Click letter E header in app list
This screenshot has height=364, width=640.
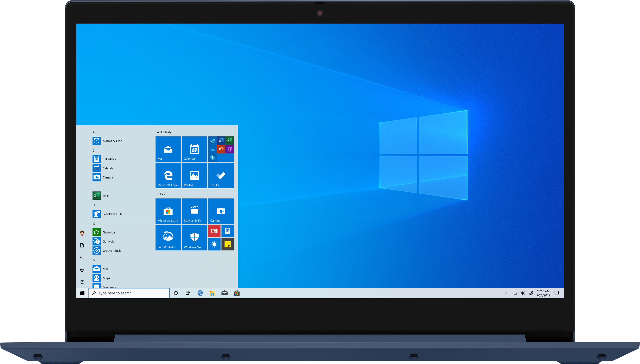click(x=94, y=187)
